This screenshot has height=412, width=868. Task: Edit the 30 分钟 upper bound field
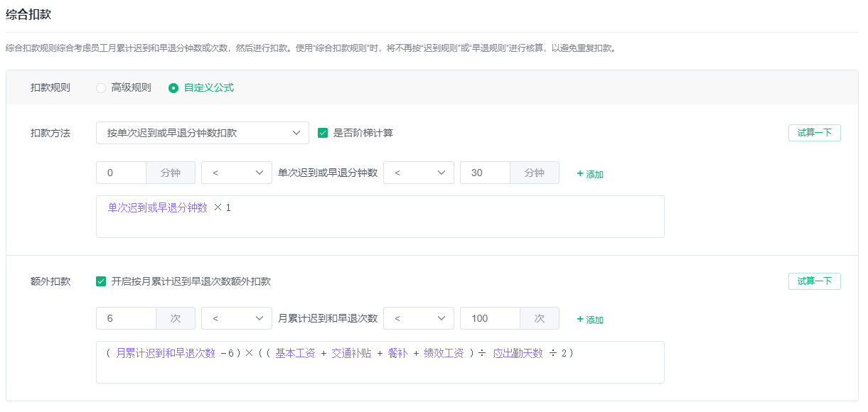(x=486, y=173)
